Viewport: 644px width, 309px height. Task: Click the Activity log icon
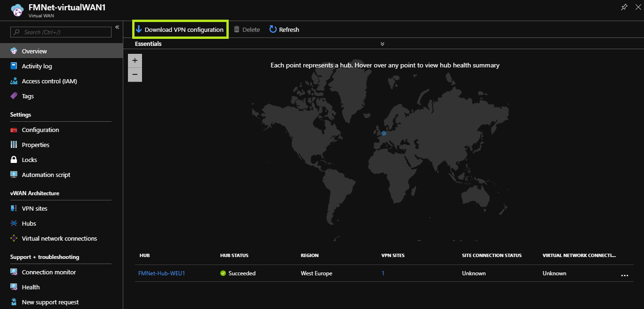coord(14,66)
